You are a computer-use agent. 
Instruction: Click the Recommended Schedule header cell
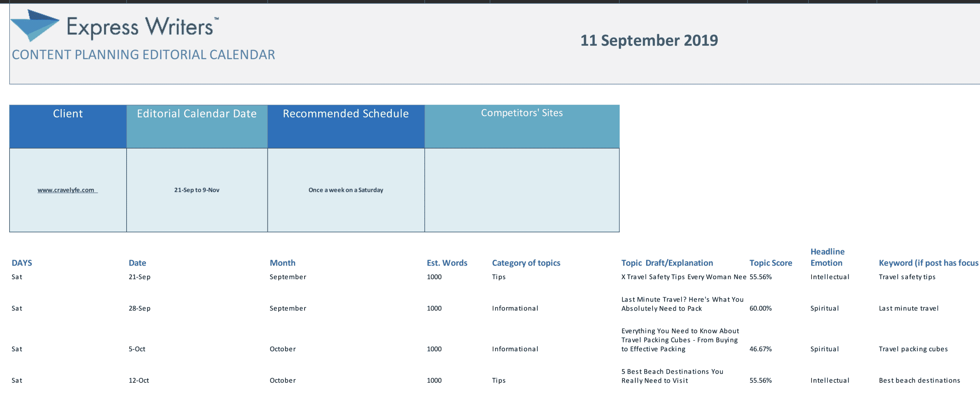pyautogui.click(x=346, y=126)
